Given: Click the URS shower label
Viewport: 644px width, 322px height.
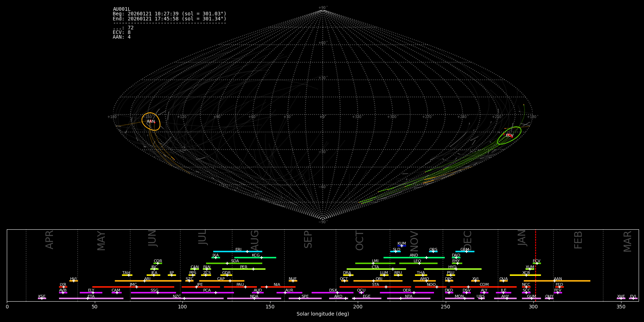Looking at the screenshot, I should click(x=481, y=297).
